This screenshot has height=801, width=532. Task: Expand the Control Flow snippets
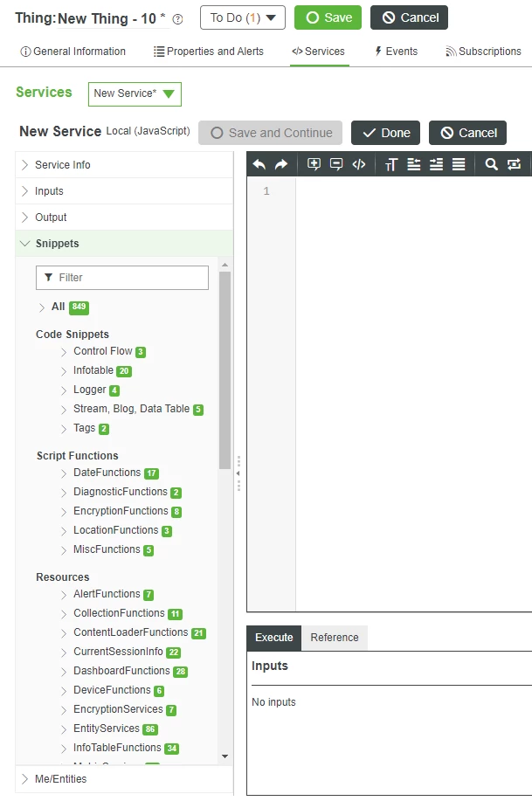(64, 352)
